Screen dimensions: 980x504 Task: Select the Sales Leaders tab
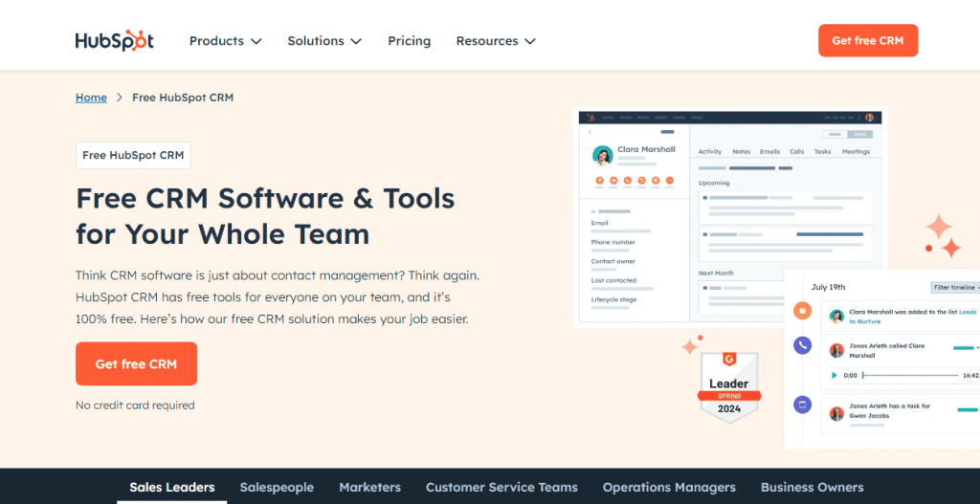(172, 487)
